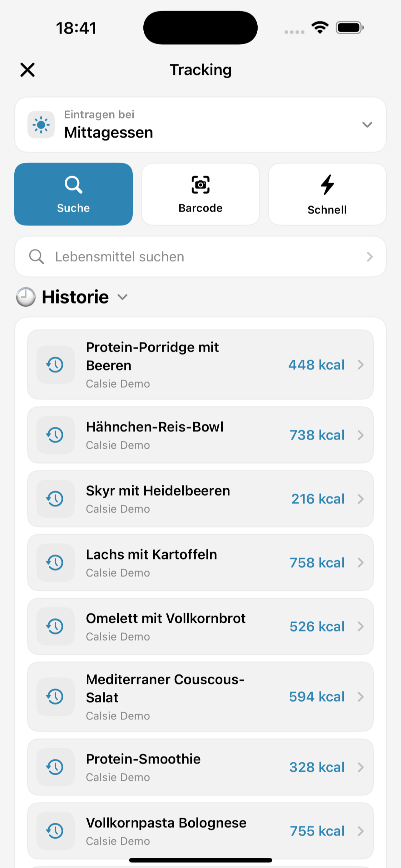Screen dimensions: 401x868
Task: Open the Skyr mit Heidelbeeren chevron
Action: pyautogui.click(x=361, y=499)
